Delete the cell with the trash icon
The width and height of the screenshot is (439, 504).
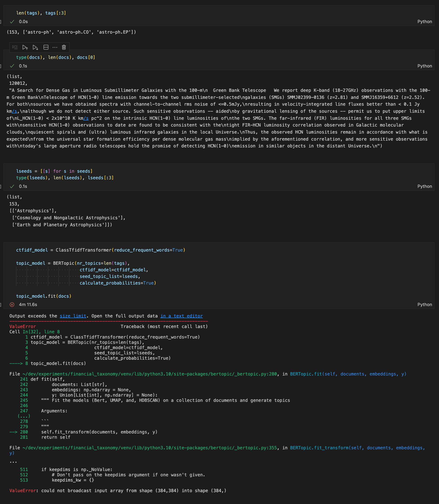(64, 47)
